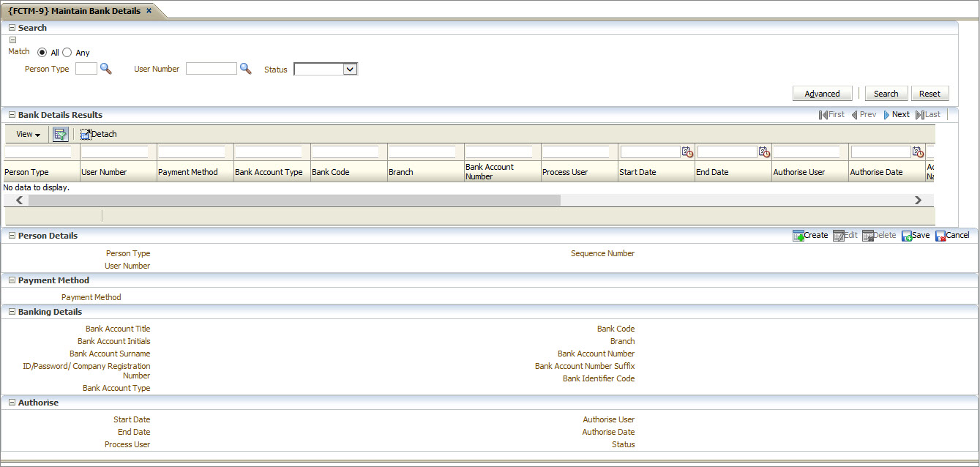Collapse the Banking Details section
Screen dimensions: 980x467
point(12,312)
